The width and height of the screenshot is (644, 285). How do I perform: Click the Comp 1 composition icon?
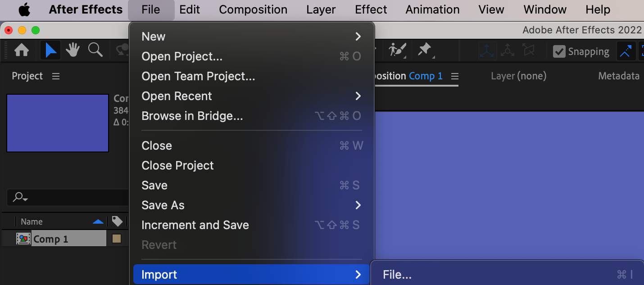(23, 239)
